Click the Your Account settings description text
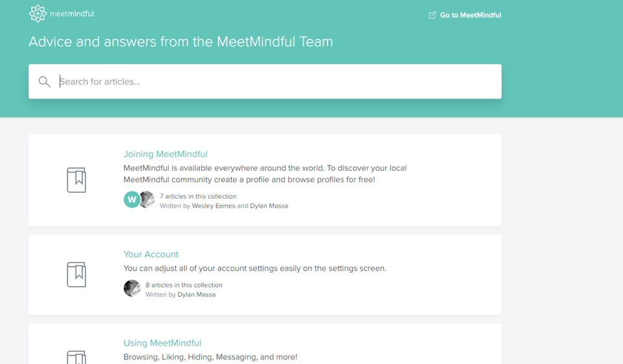Image resolution: width=623 pixels, height=364 pixels. click(x=255, y=269)
